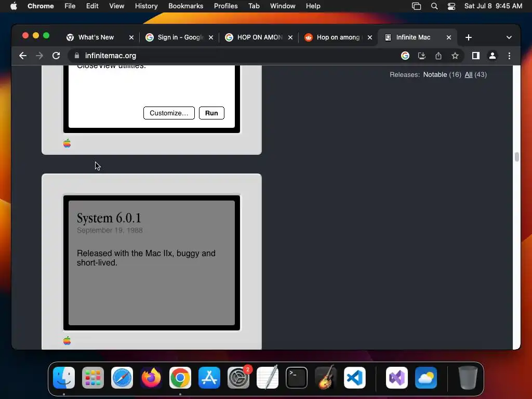Open Visual Studio Code from Dock

click(x=355, y=378)
